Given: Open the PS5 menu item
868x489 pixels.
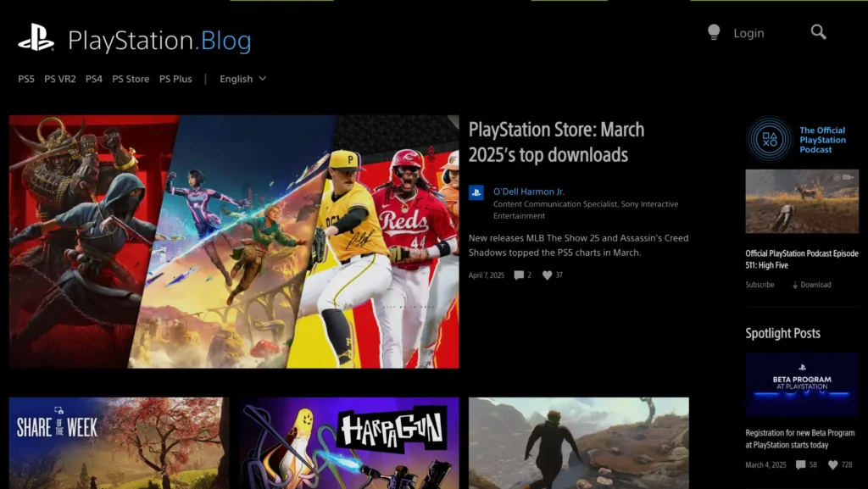Looking at the screenshot, I should click(26, 79).
